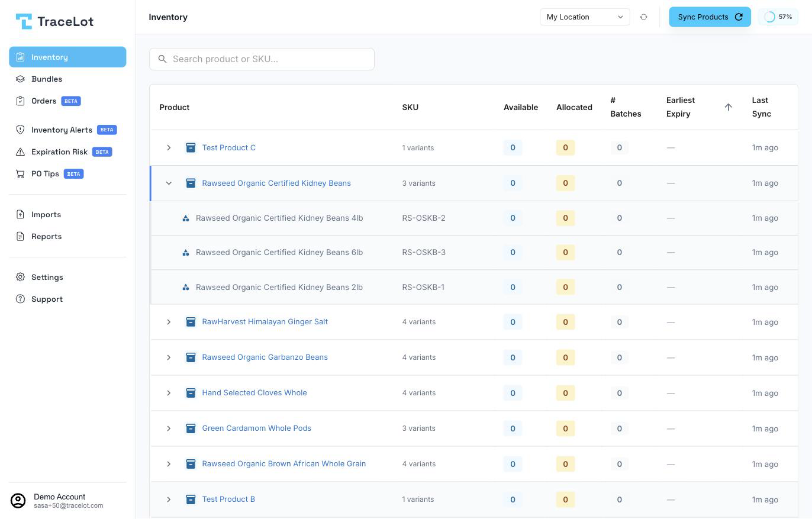This screenshot has width=812, height=519.
Task: Click the Settings gear icon
Action: [21, 278]
